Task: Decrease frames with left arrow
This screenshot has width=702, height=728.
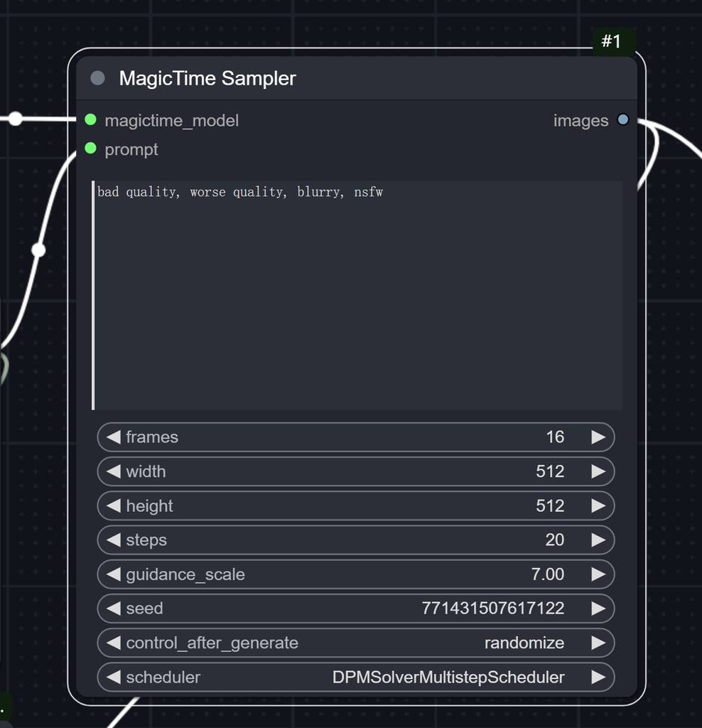Action: 113,437
